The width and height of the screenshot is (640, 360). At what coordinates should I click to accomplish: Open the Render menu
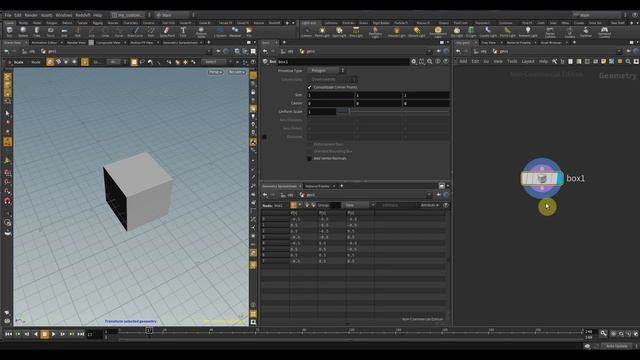(x=31, y=15)
